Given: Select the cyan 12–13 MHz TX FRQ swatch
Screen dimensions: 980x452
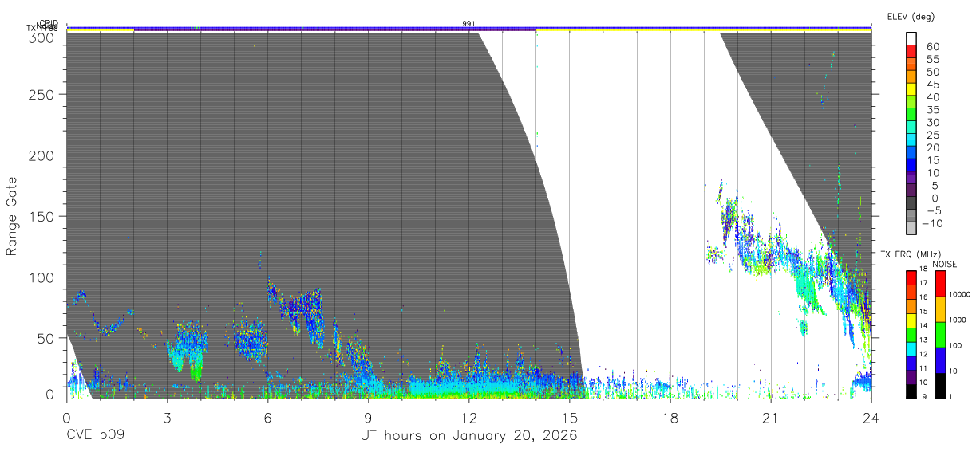Looking at the screenshot, I should coord(911,348).
